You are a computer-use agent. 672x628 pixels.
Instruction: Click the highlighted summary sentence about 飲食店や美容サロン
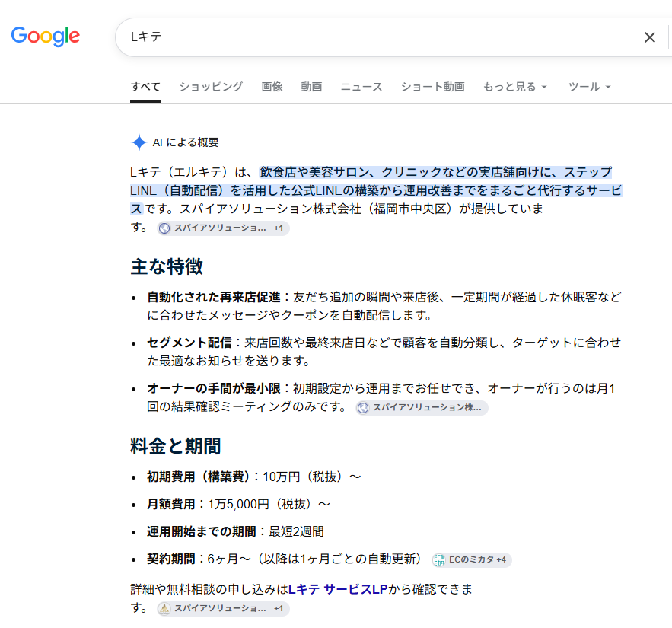point(376,190)
